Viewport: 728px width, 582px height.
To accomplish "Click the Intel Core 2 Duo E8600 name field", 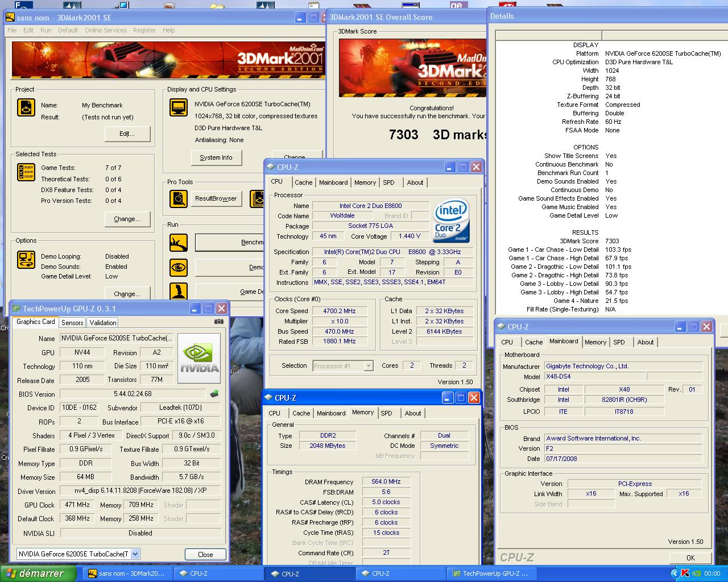I will (371, 206).
